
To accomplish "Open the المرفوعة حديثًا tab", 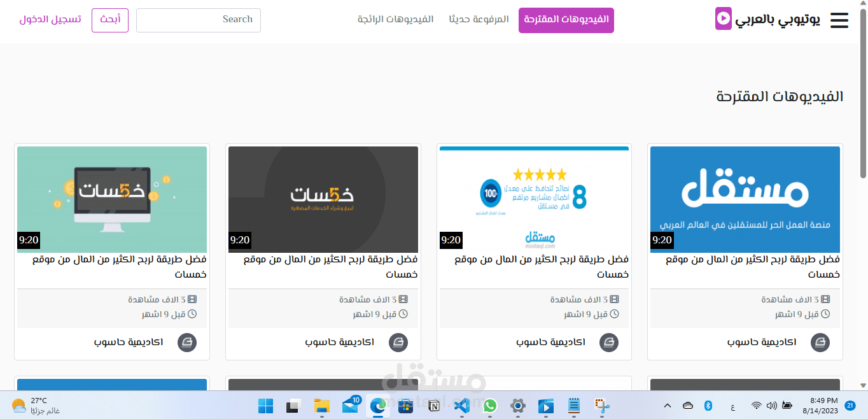I will click(479, 20).
